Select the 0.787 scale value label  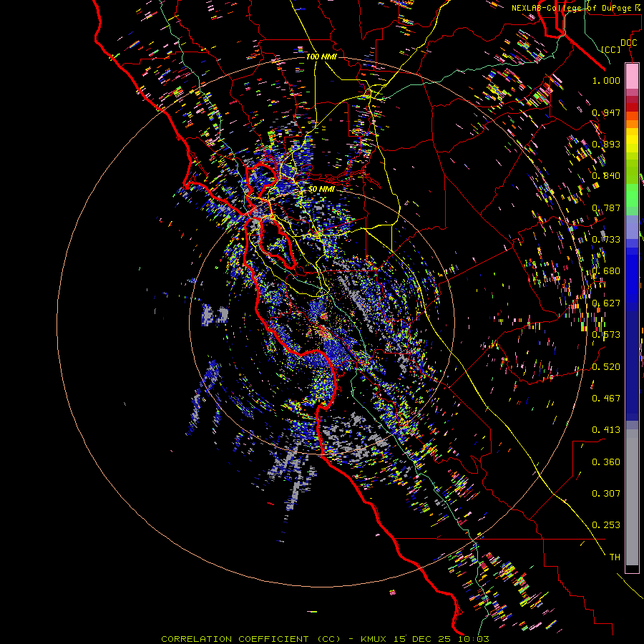[x=606, y=208]
